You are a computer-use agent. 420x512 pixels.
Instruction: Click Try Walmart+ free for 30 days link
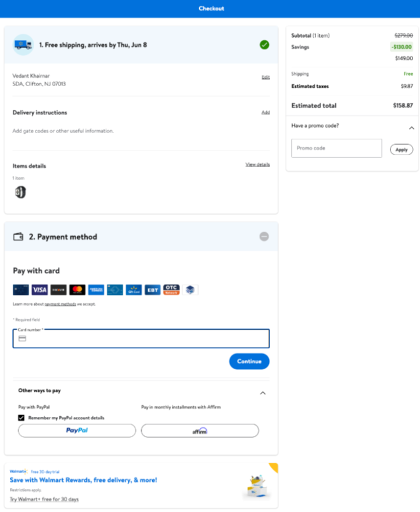44,500
